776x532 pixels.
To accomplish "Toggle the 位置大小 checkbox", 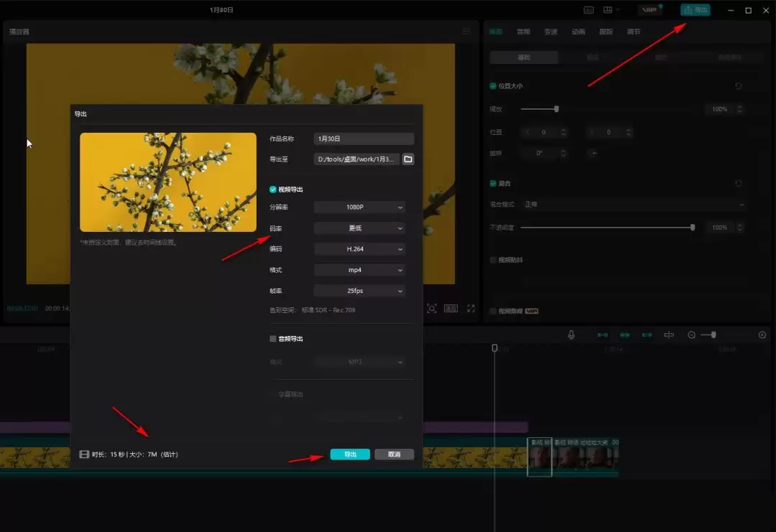I will (493, 86).
